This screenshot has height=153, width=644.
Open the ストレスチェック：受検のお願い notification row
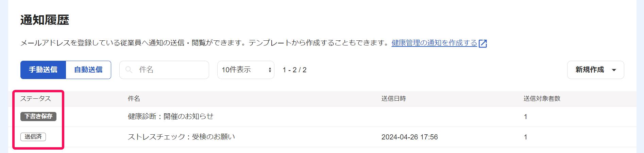pos(322,137)
